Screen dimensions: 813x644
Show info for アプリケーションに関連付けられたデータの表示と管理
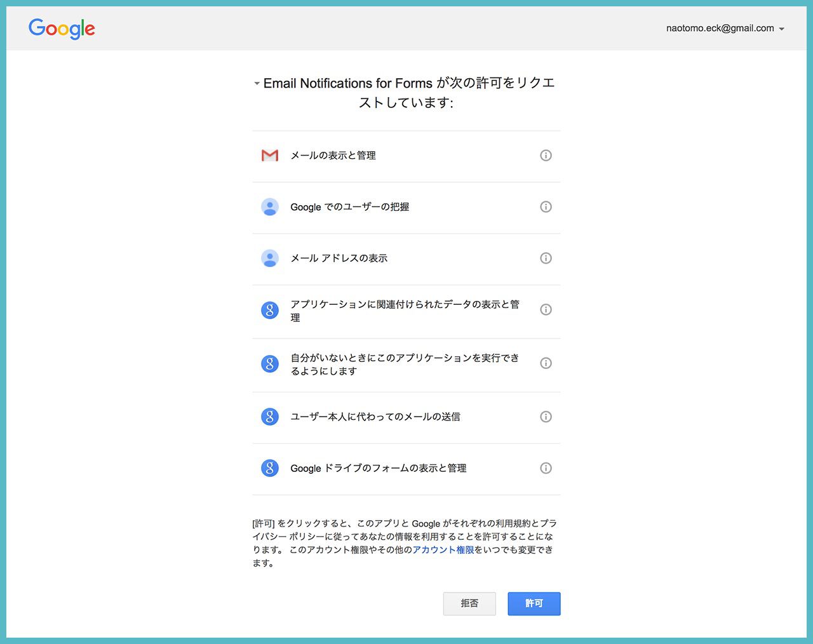(546, 309)
